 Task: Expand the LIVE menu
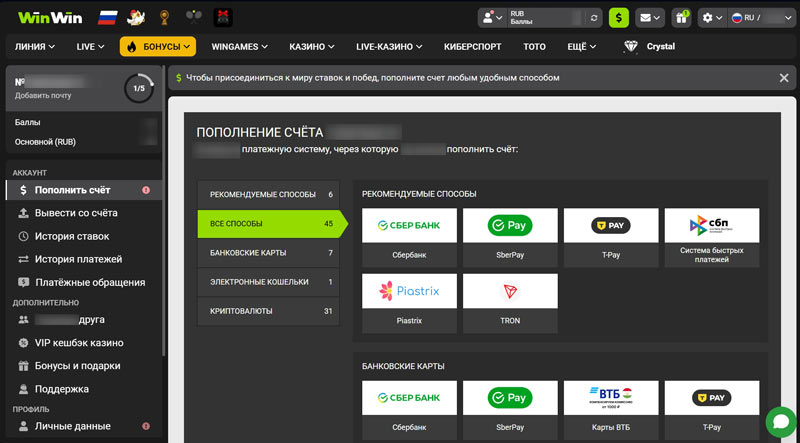90,46
